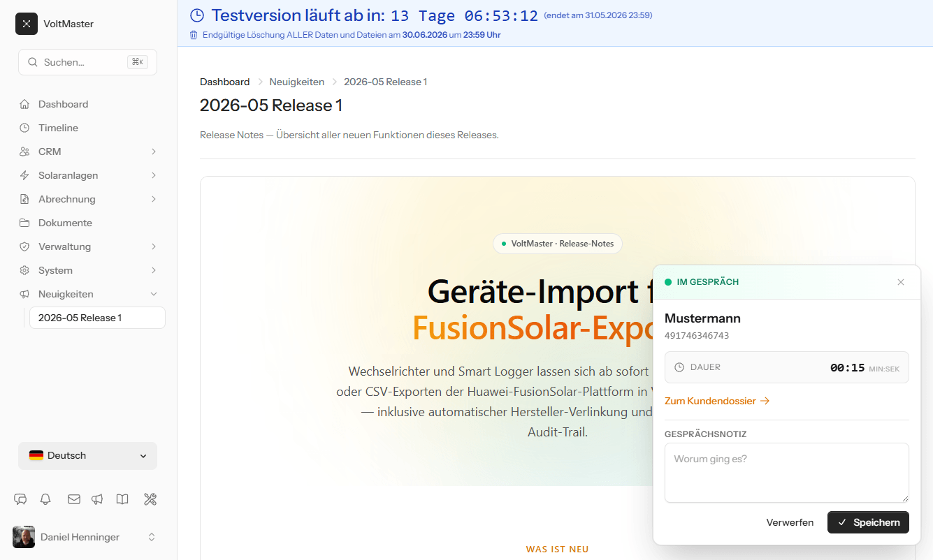The image size is (933, 560).
Task: Click the German flag icon
Action: [x=36, y=455]
